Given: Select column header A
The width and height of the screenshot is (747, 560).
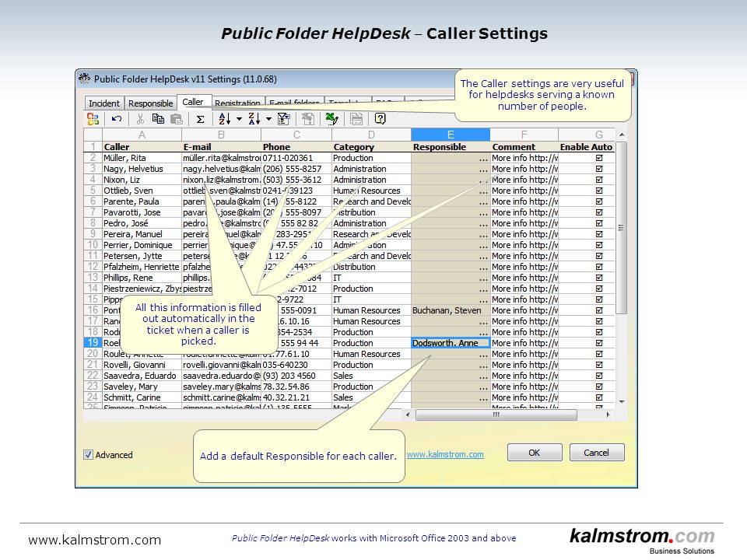Looking at the screenshot, I should (x=142, y=135).
